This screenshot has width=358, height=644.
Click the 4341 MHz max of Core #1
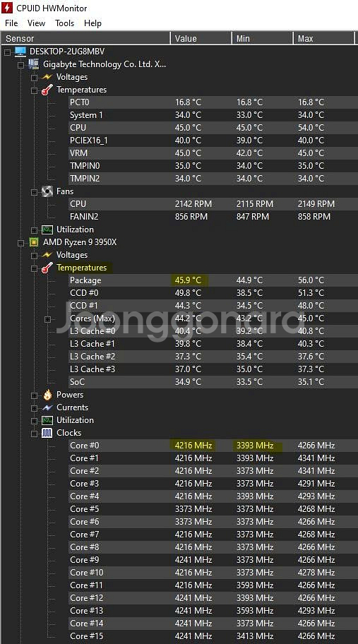[x=316, y=458]
